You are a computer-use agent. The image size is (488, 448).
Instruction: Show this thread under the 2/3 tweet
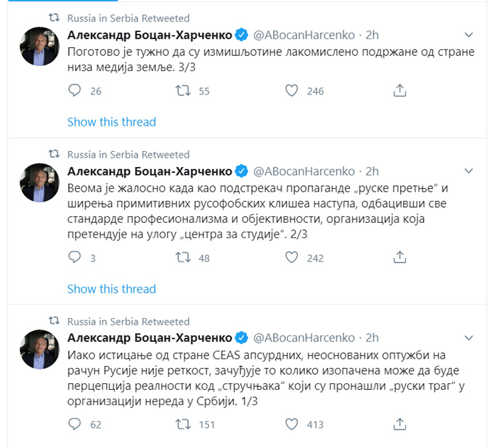(111, 289)
